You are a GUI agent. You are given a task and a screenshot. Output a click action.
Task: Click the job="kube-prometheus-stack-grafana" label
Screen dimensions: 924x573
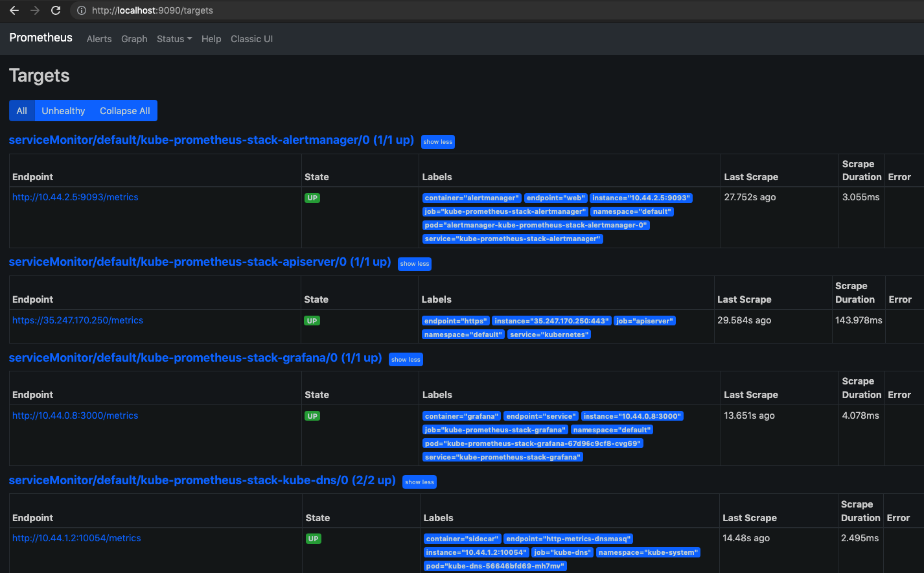tap(496, 430)
